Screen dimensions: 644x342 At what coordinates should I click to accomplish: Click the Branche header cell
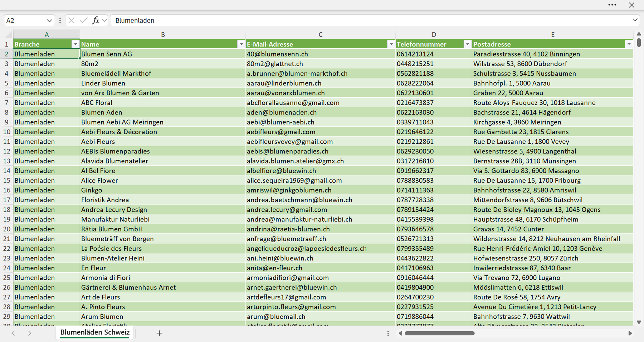[47, 44]
